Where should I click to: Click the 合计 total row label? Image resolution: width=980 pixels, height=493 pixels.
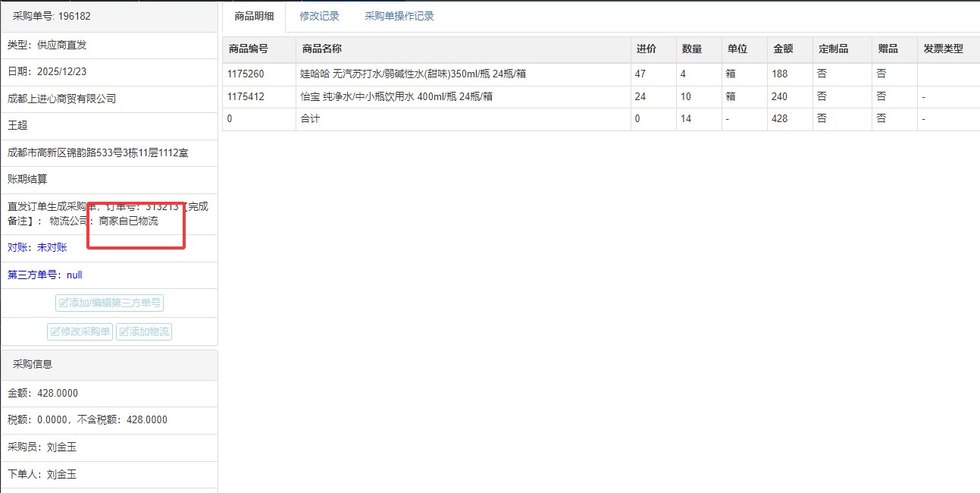pyautogui.click(x=311, y=119)
